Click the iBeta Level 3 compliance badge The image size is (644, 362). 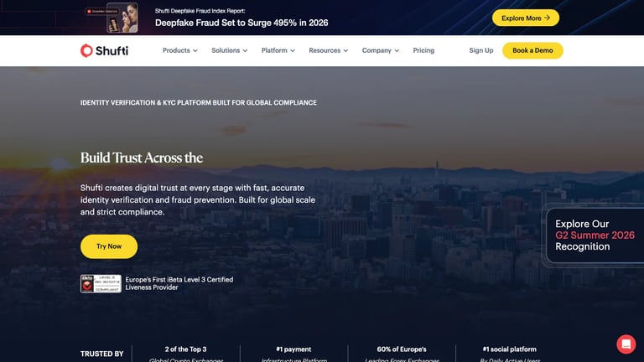click(x=101, y=283)
